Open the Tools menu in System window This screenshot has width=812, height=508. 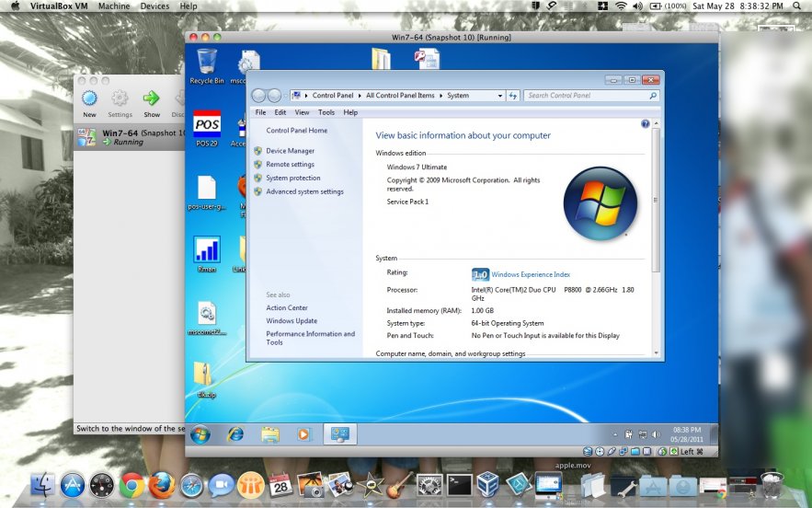pyautogui.click(x=326, y=112)
